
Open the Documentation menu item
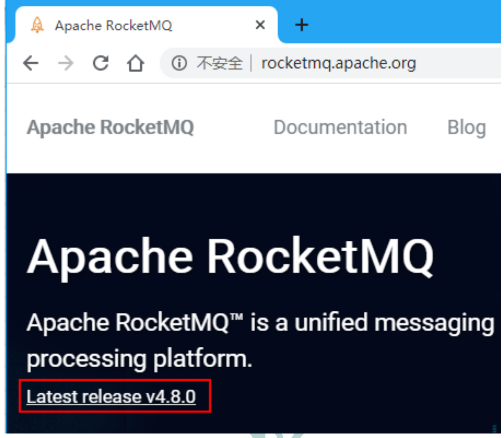pyautogui.click(x=341, y=127)
